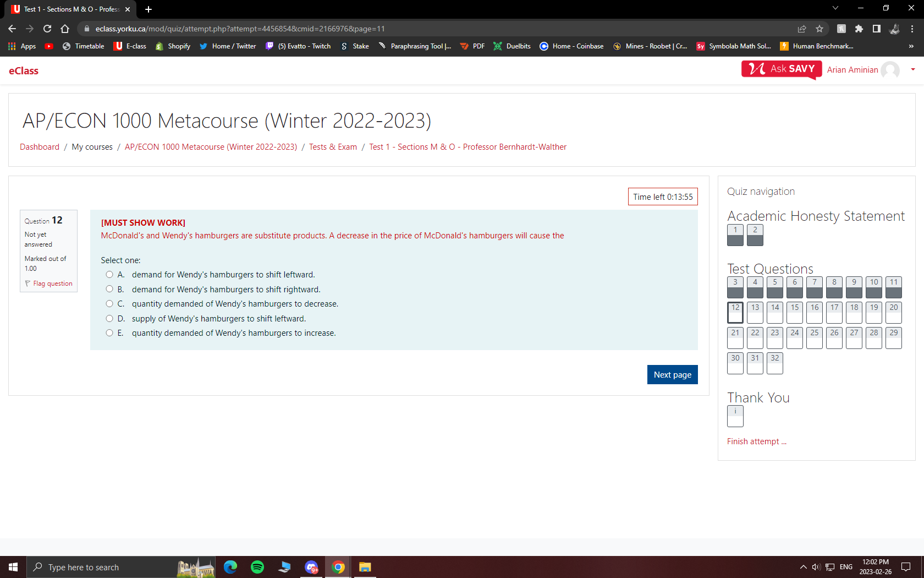
Task: Open Academic Honesty Statement item 1
Action: [735, 235]
